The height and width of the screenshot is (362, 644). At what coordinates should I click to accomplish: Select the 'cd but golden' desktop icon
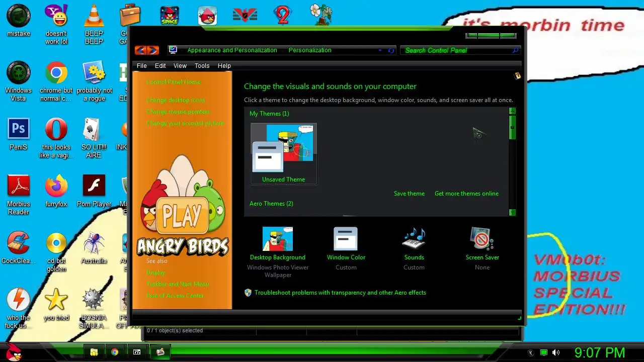56,251
